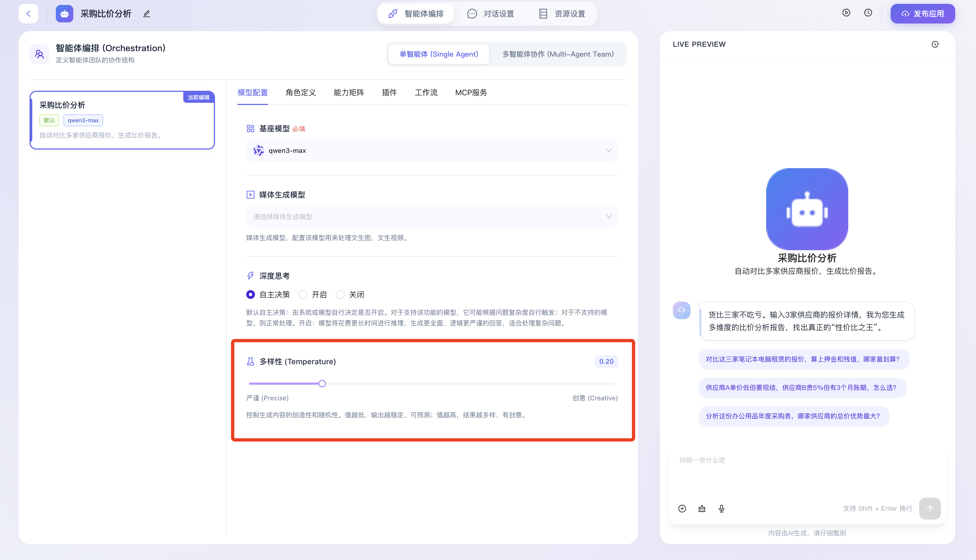Click the microphone voice input icon
The height and width of the screenshot is (560, 976).
coord(721,509)
